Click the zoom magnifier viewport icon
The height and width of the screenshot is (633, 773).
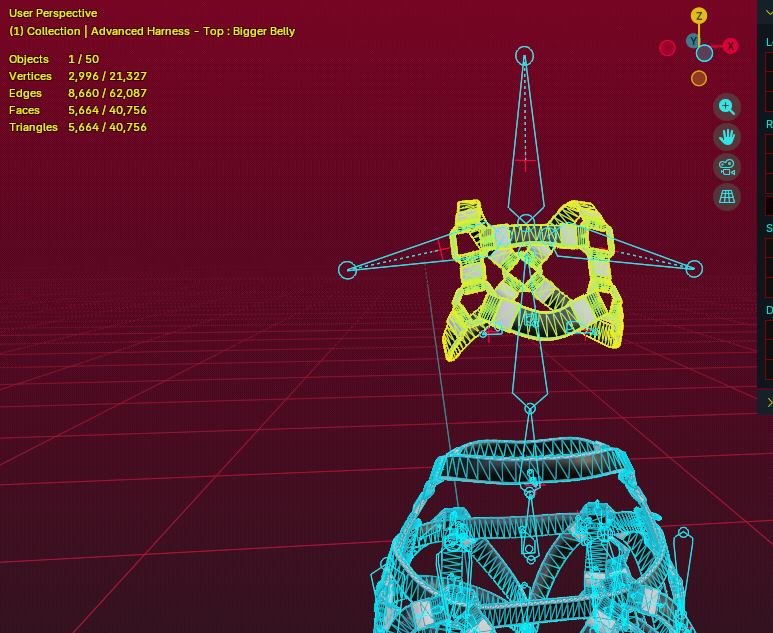pos(727,107)
